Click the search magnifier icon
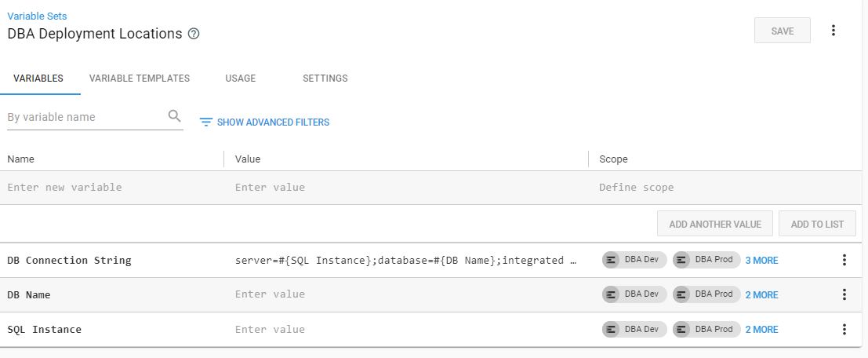 coord(174,116)
